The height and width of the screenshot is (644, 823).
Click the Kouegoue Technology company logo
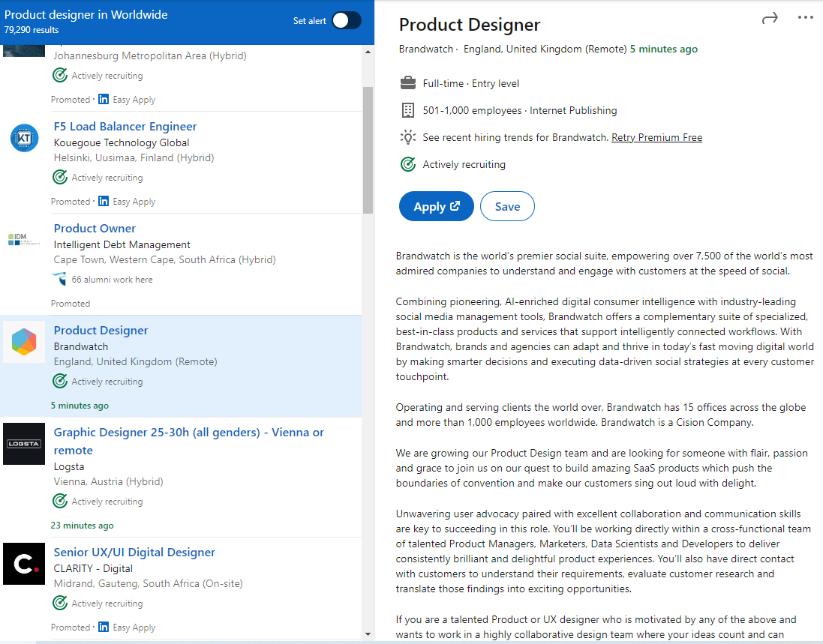click(x=24, y=138)
